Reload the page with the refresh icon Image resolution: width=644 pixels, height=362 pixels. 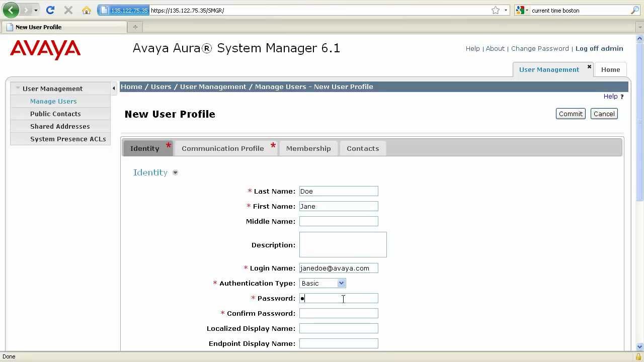pyautogui.click(x=50, y=10)
